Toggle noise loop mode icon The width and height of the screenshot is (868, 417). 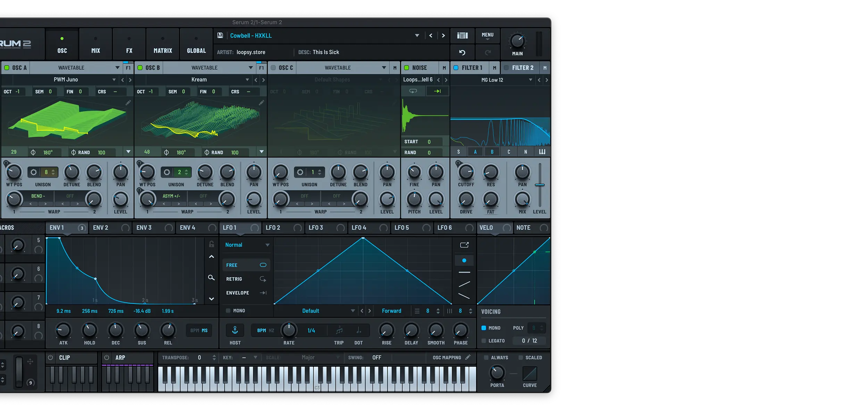point(413,91)
